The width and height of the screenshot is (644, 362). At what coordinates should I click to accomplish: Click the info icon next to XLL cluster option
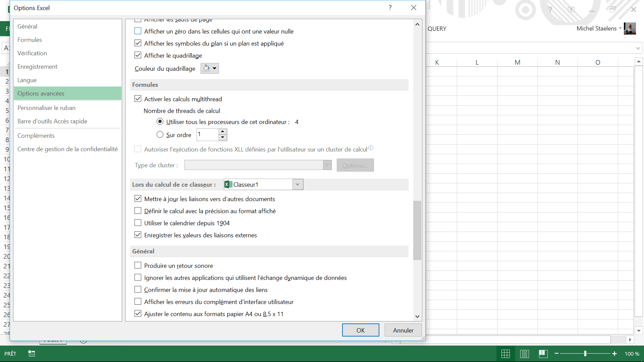coord(371,148)
